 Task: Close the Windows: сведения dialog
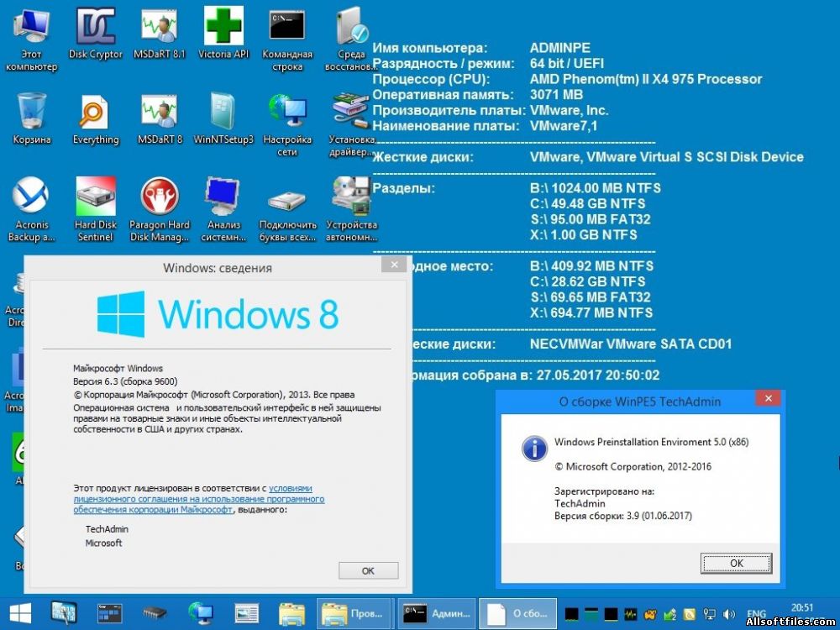pyautogui.click(x=394, y=265)
